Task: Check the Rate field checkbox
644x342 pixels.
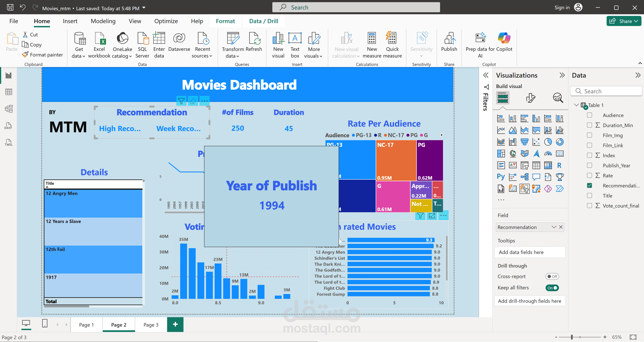Action: click(589, 175)
